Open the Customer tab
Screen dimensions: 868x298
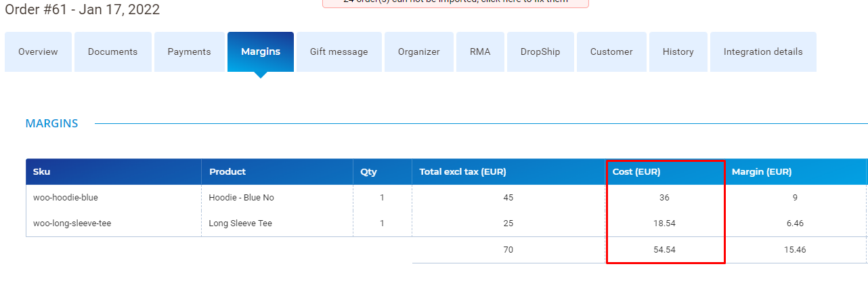pyautogui.click(x=611, y=51)
